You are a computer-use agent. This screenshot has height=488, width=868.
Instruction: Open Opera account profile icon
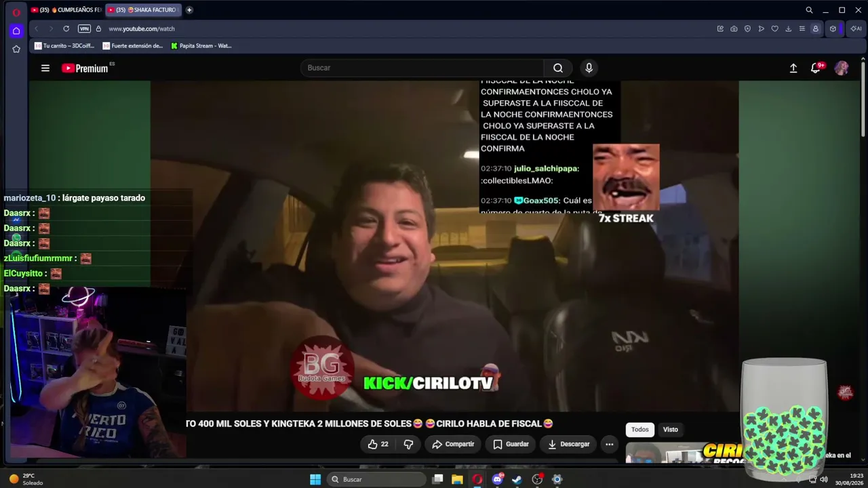tap(815, 28)
